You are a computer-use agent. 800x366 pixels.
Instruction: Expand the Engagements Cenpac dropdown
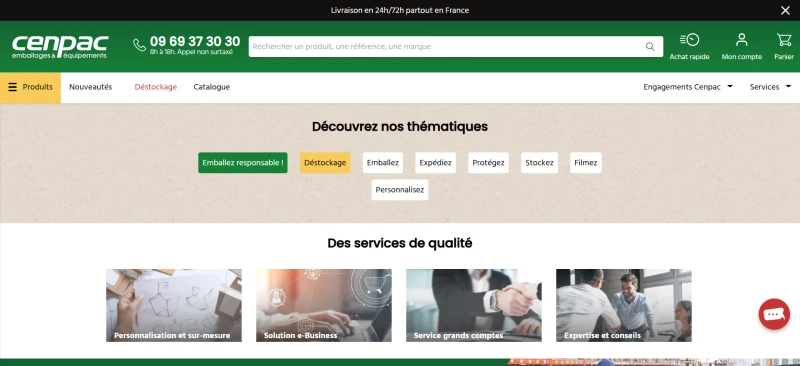coord(688,87)
